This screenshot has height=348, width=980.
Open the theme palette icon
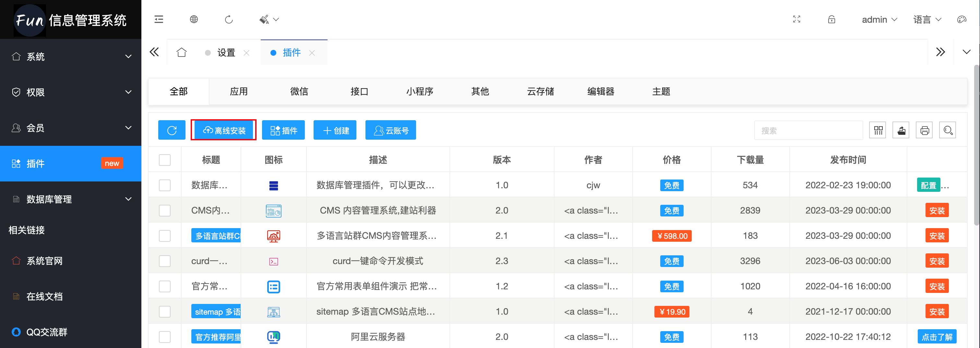click(x=962, y=19)
